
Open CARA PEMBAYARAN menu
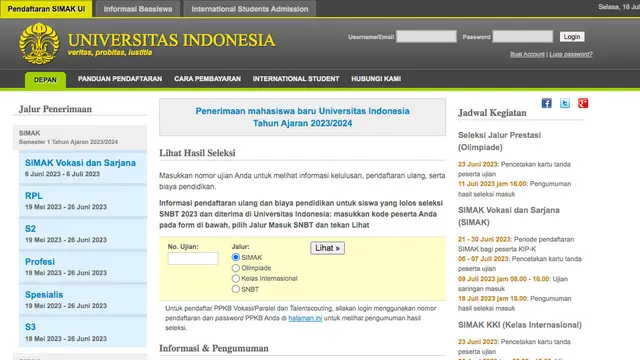coord(207,79)
